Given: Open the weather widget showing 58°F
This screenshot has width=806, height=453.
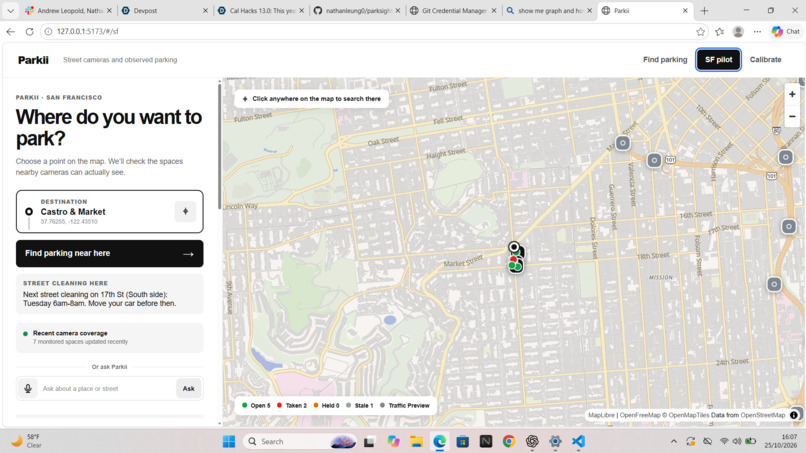Looking at the screenshot, I should (27, 441).
